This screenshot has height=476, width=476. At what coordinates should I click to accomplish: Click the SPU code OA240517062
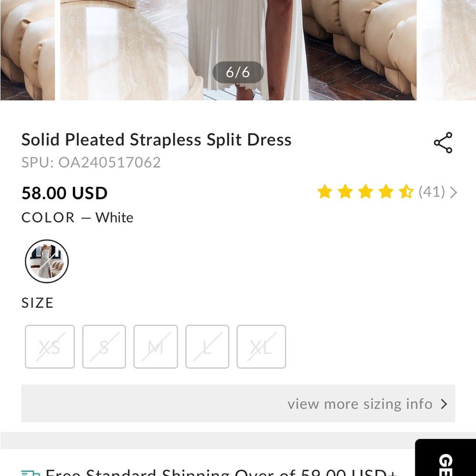[109, 163]
